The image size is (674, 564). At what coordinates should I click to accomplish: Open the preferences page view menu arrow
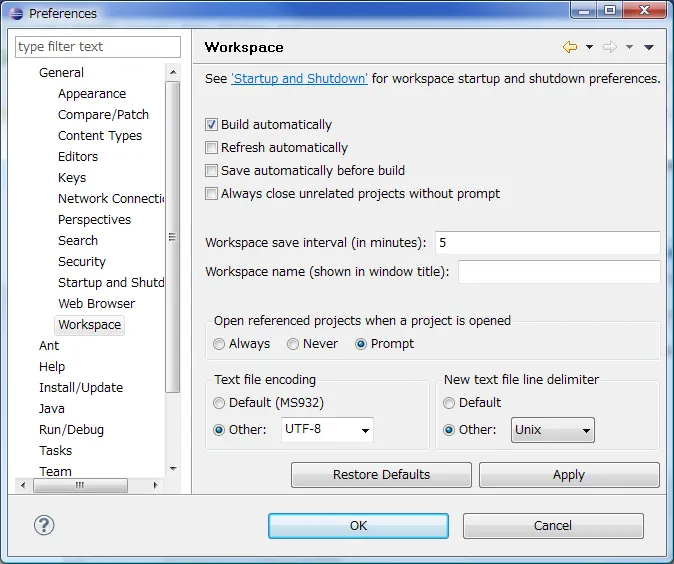point(649,47)
